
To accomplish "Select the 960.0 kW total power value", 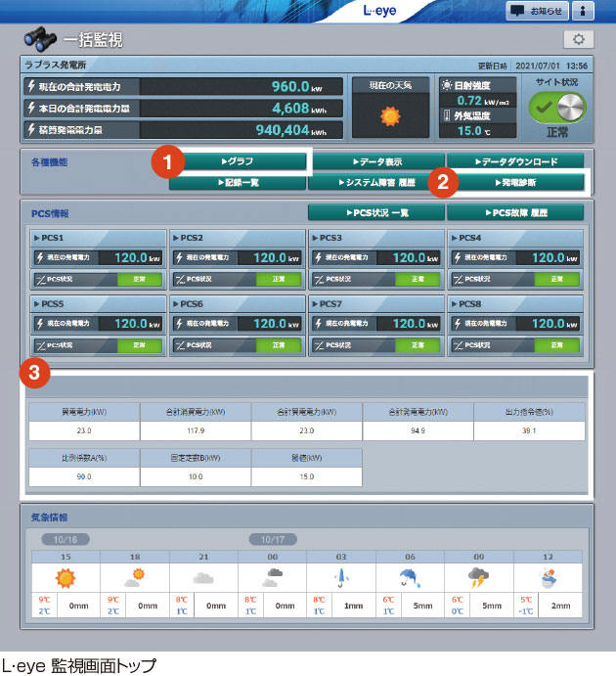I will pyautogui.click(x=296, y=87).
